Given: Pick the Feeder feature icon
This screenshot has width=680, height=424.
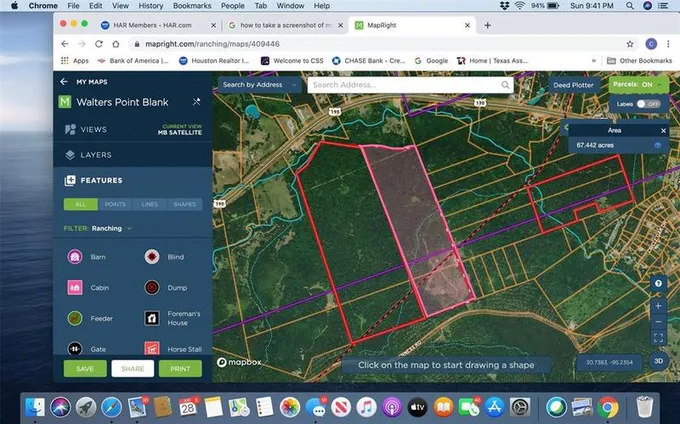Looking at the screenshot, I should [x=75, y=318].
